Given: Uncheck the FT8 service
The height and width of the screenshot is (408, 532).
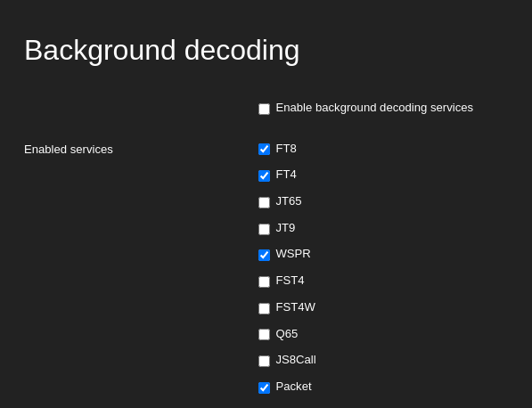Looking at the screenshot, I should coord(264,149).
